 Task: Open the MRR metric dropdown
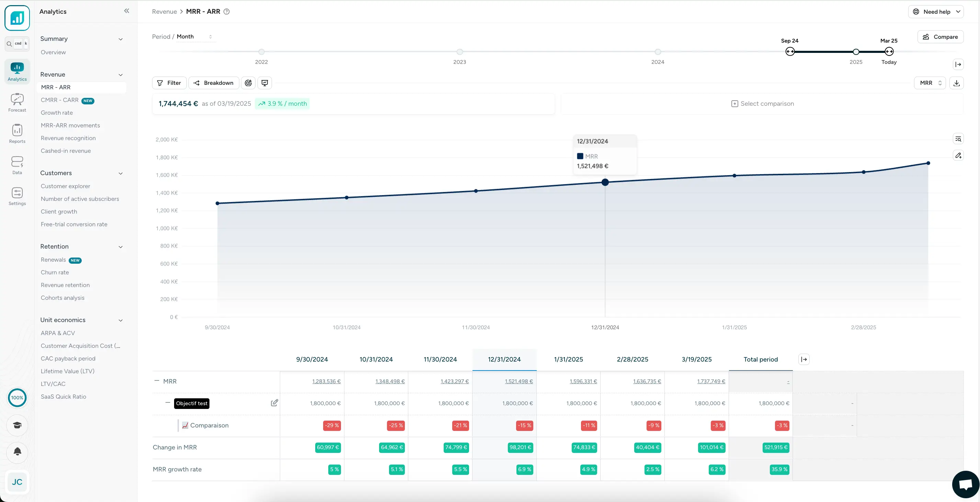pyautogui.click(x=930, y=83)
